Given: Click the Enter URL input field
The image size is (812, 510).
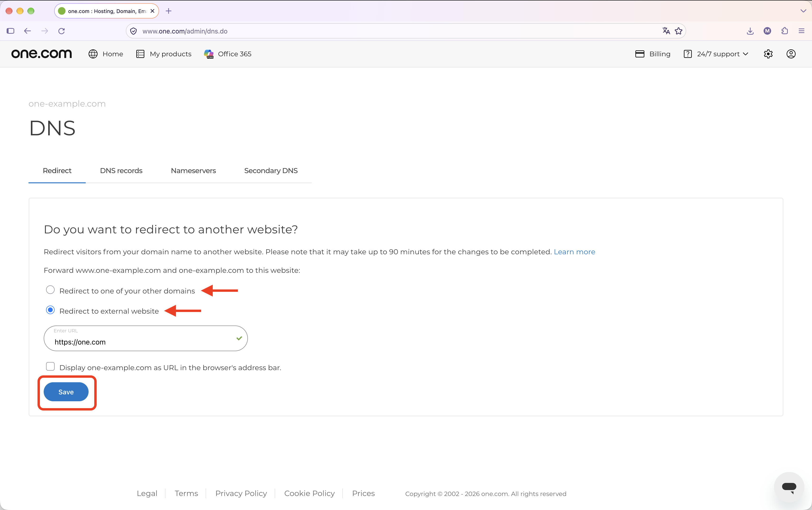Looking at the screenshot, I should point(146,338).
